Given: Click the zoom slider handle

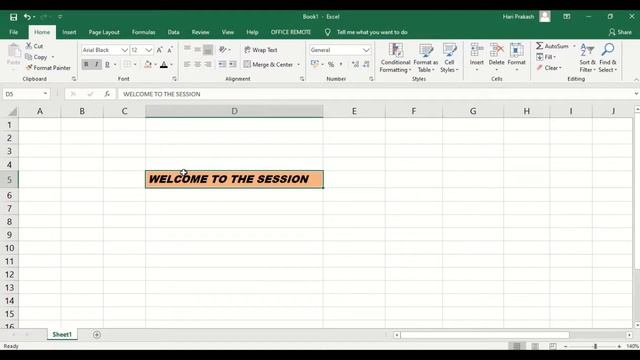Looking at the screenshot, I should (596, 346).
